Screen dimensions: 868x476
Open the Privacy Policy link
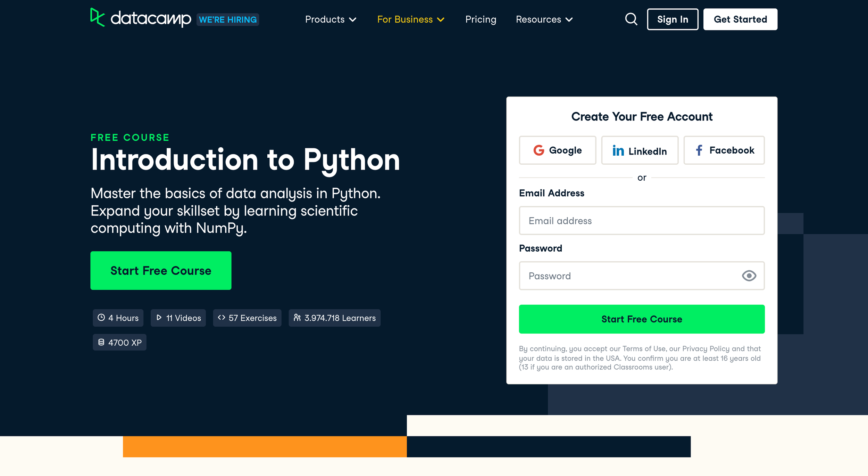(706, 348)
